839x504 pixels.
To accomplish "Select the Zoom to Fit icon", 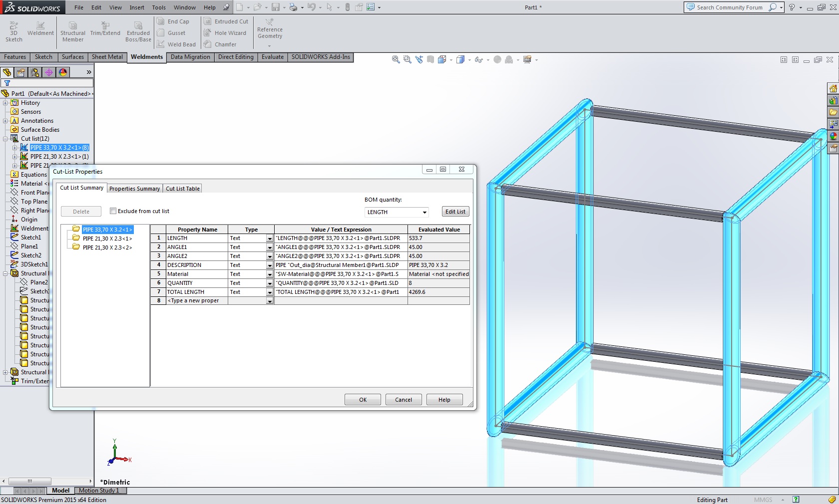I will pos(396,60).
